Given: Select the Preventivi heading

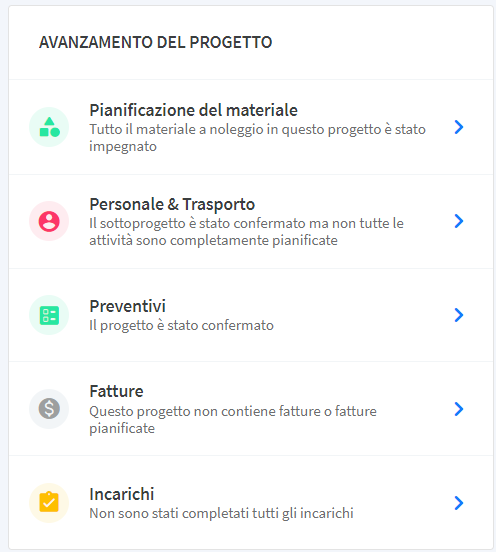Looking at the screenshot, I should click(127, 306).
